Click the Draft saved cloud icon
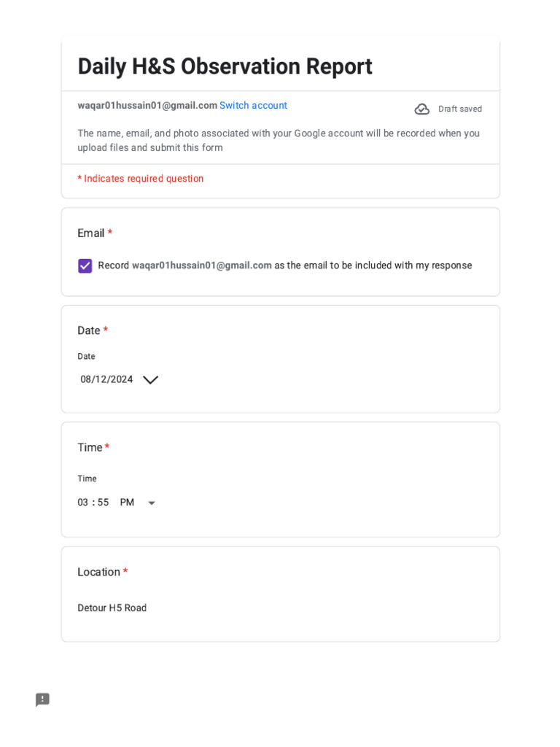 tap(422, 109)
